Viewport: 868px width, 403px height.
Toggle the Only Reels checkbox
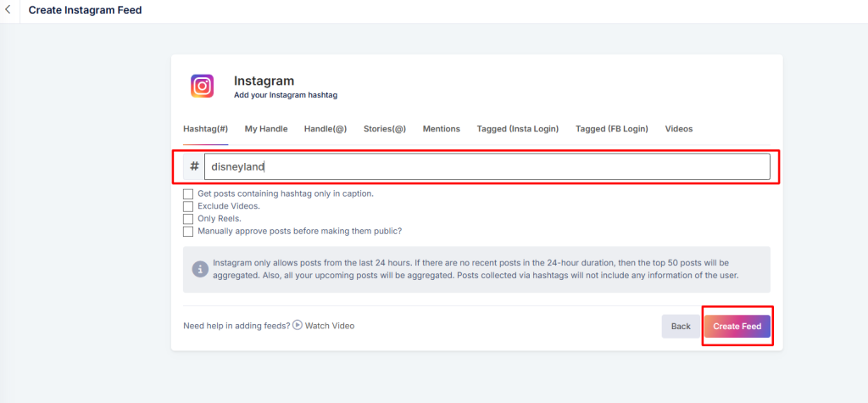pos(188,218)
